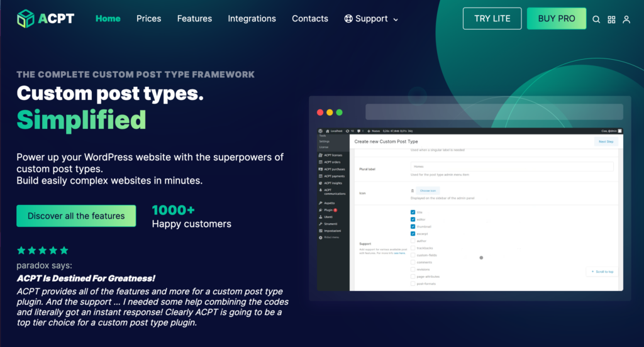The height and width of the screenshot is (347, 644).
Task: Uncheck the title support checkbox
Action: point(413,212)
